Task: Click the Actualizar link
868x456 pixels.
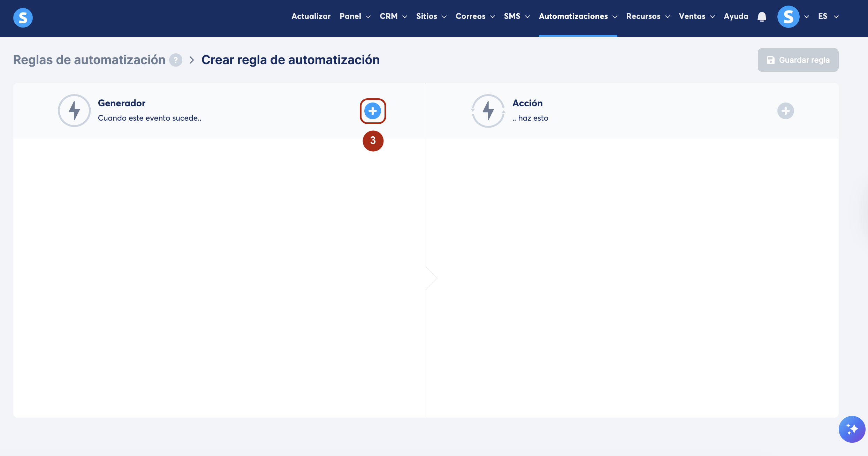Action: point(311,16)
